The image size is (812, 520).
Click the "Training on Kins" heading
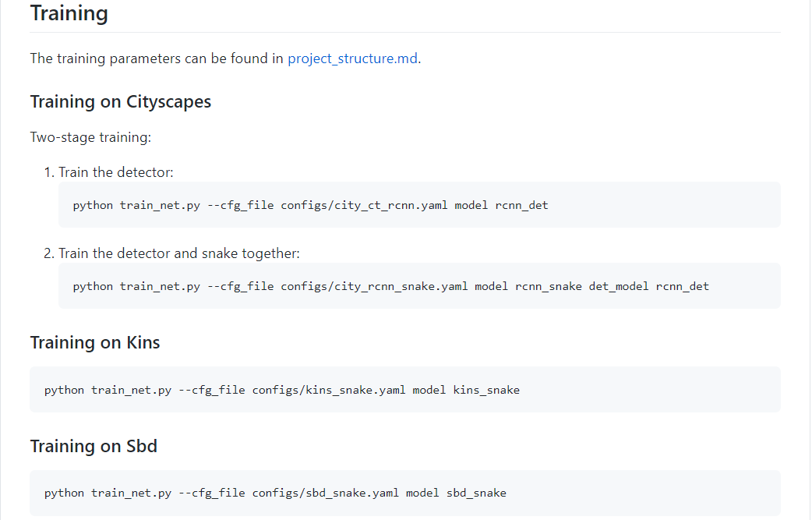click(95, 343)
